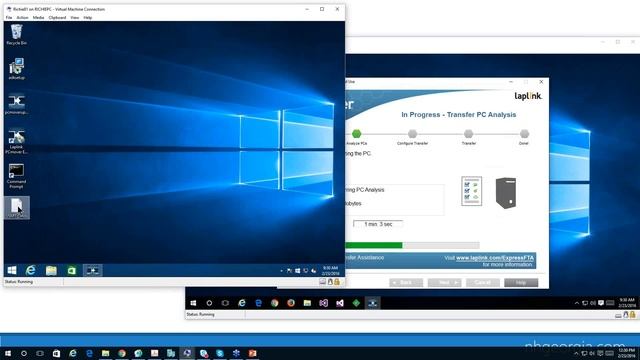This screenshot has height=360, width=640.
Task: Select PCmover app button in right VM taskbar
Action: [x=373, y=303]
